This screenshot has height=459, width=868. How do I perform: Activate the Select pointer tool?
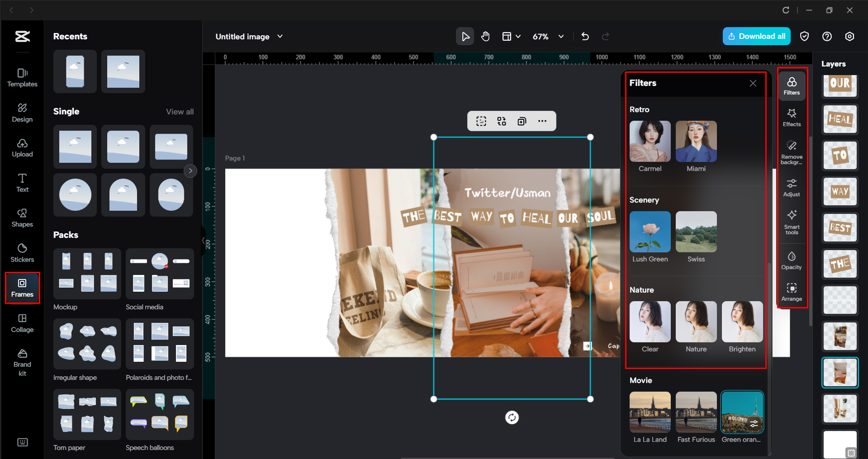[x=465, y=36]
